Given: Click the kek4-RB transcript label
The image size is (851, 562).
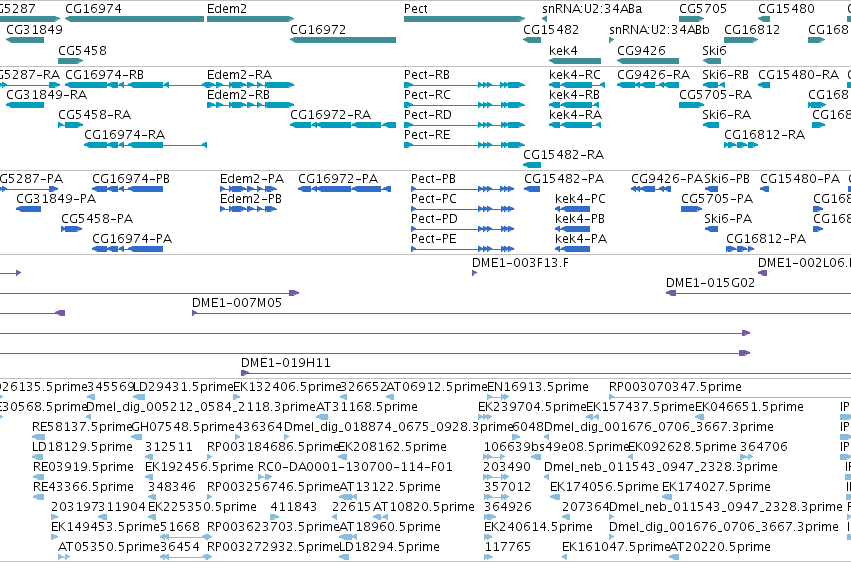Looking at the screenshot, I should pyautogui.click(x=575, y=94).
